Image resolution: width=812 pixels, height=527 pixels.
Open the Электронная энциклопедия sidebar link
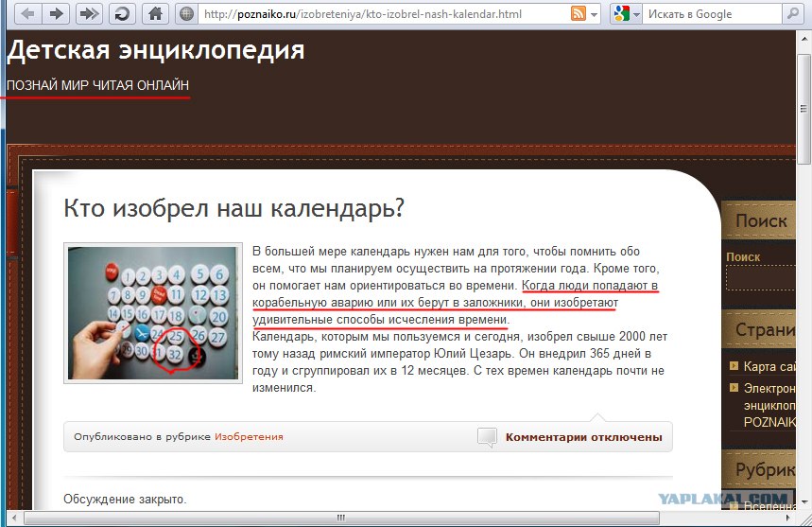[769, 405]
